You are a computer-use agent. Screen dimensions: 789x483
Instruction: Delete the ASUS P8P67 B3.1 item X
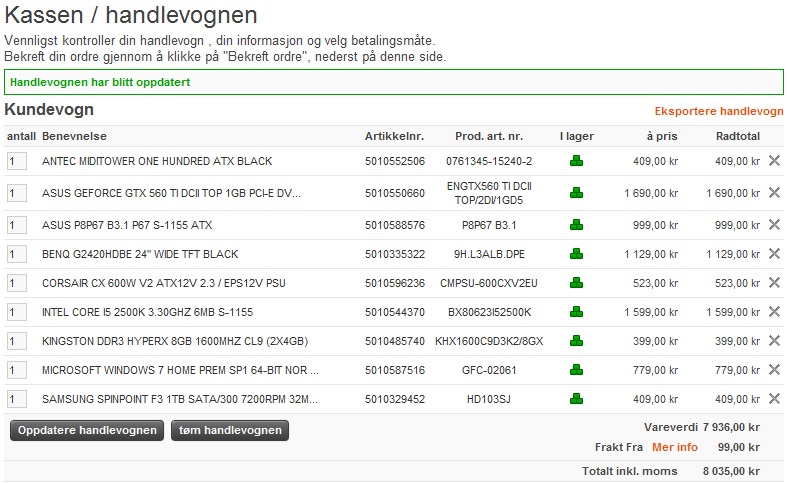[x=774, y=224]
